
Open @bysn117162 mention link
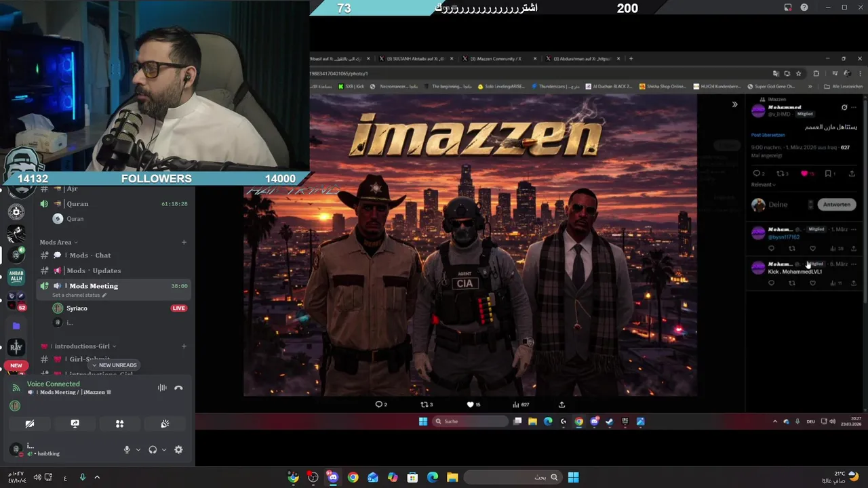point(783,237)
